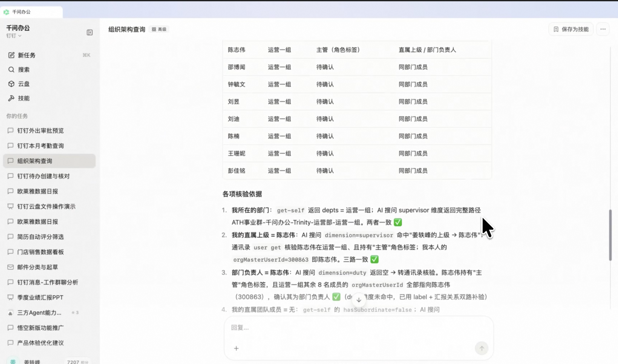Screen dimensions: 618x364
Task: Click the 各项核验依据 heading
Action: [x=242, y=194]
